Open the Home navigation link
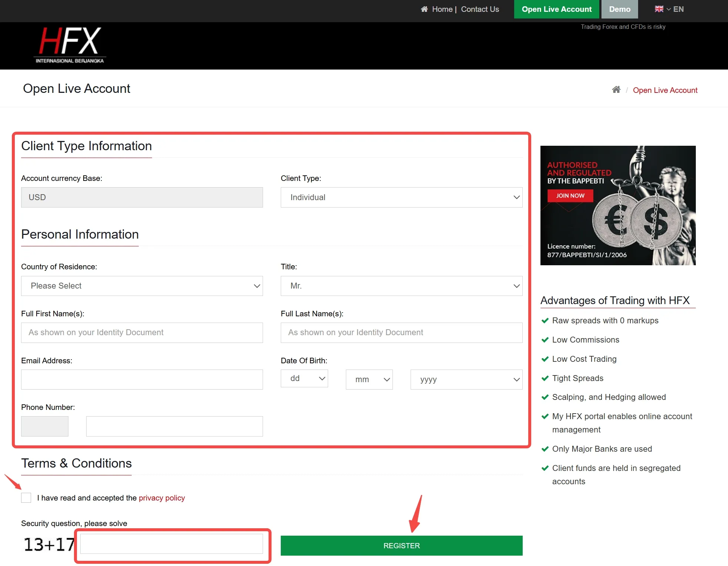728x566 pixels. click(x=442, y=9)
